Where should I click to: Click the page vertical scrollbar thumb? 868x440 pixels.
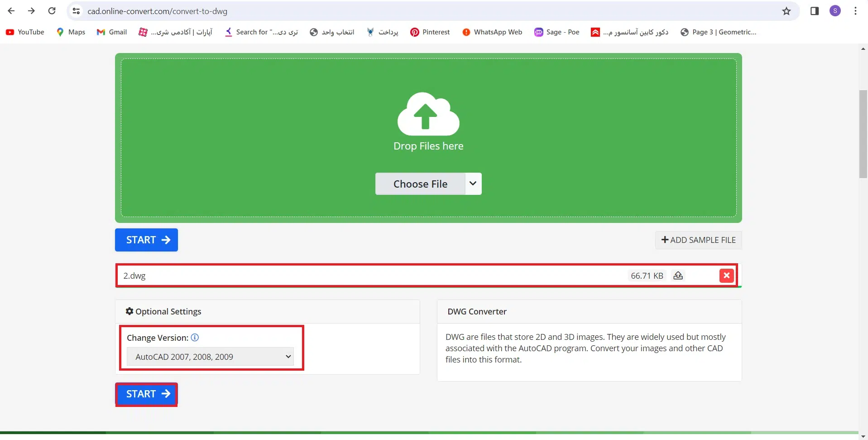click(x=863, y=134)
